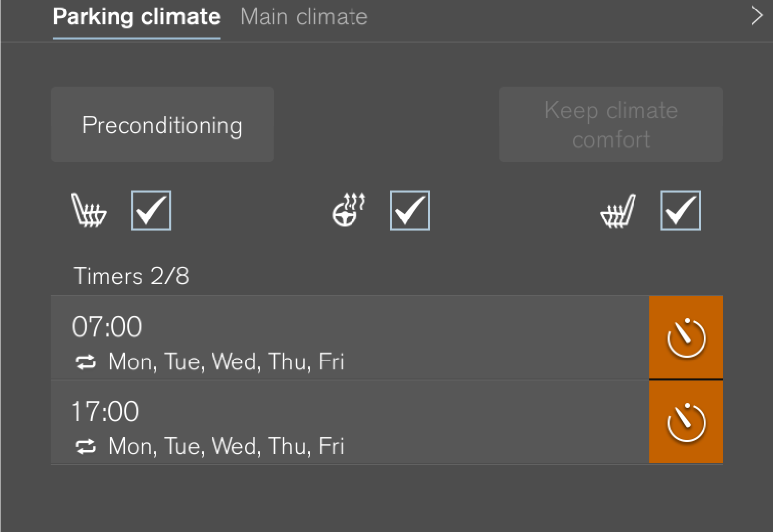
Task: Uncheck the steering wheel heating checkbox
Action: pyautogui.click(x=410, y=210)
